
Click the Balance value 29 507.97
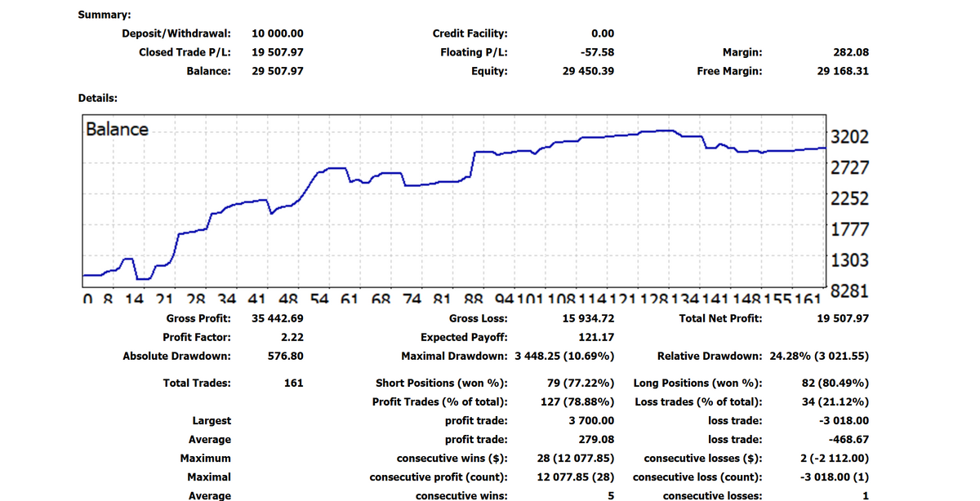tap(278, 71)
